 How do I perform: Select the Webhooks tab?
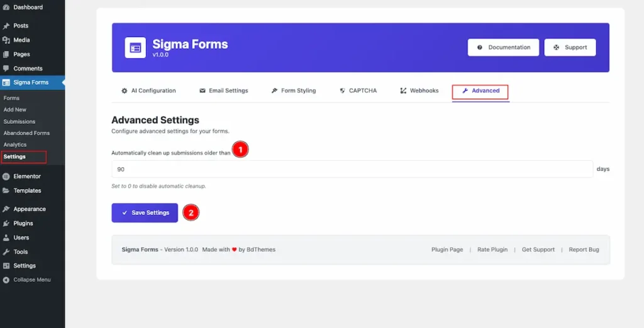(419, 90)
